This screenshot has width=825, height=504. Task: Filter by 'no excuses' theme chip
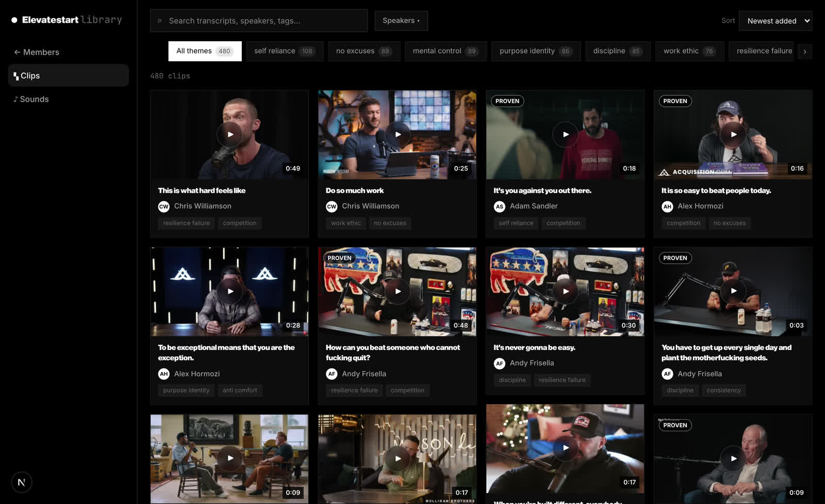click(364, 51)
